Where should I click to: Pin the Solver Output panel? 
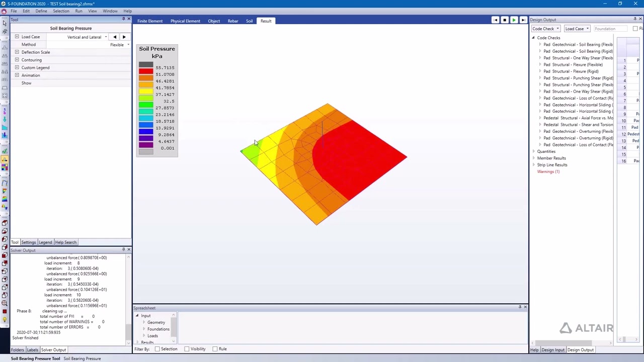pyautogui.click(x=123, y=249)
